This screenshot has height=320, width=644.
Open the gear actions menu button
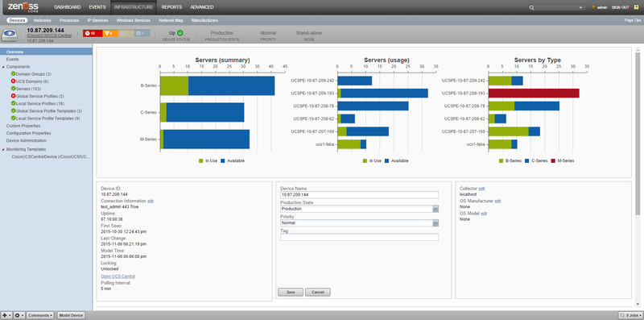click(19, 315)
